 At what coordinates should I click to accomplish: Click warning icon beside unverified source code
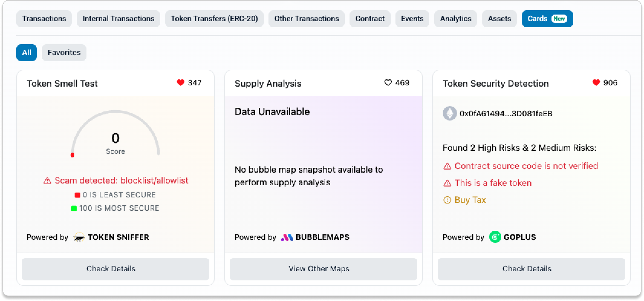click(x=447, y=166)
